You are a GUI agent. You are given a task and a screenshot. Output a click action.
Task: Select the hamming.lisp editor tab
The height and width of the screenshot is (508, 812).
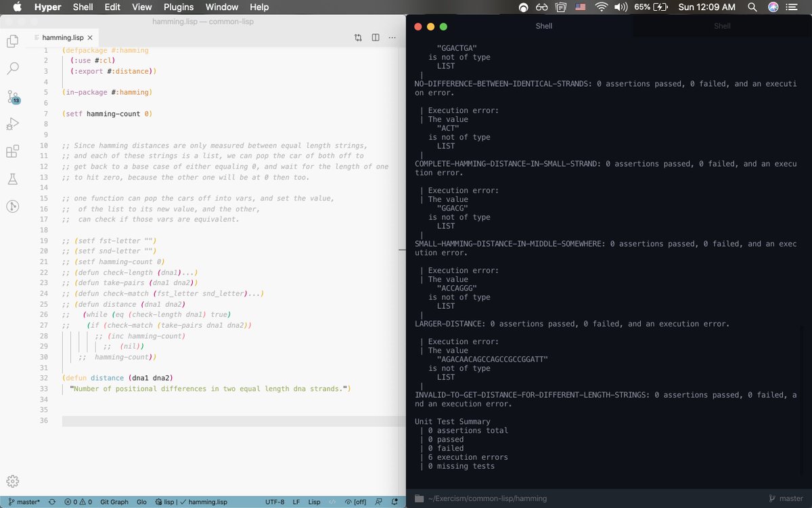[62, 38]
